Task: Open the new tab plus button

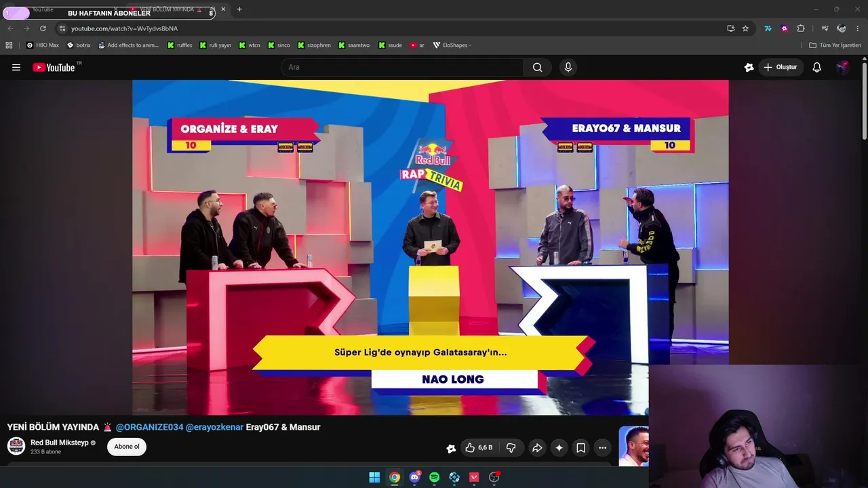Action: [239, 9]
